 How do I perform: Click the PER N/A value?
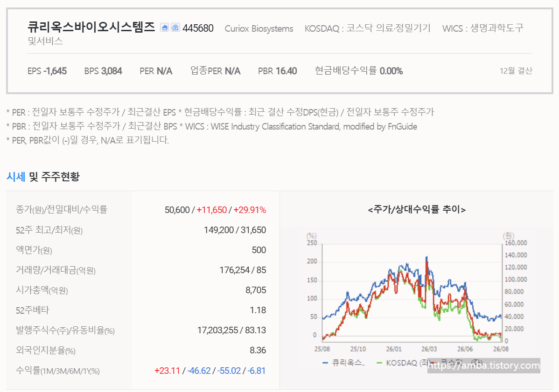[x=156, y=71]
